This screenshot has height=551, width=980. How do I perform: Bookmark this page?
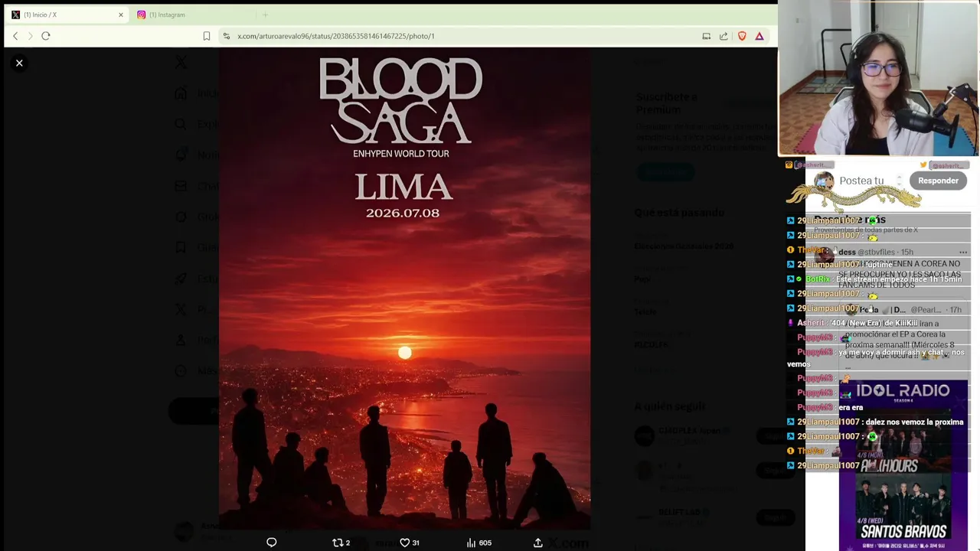tap(207, 36)
